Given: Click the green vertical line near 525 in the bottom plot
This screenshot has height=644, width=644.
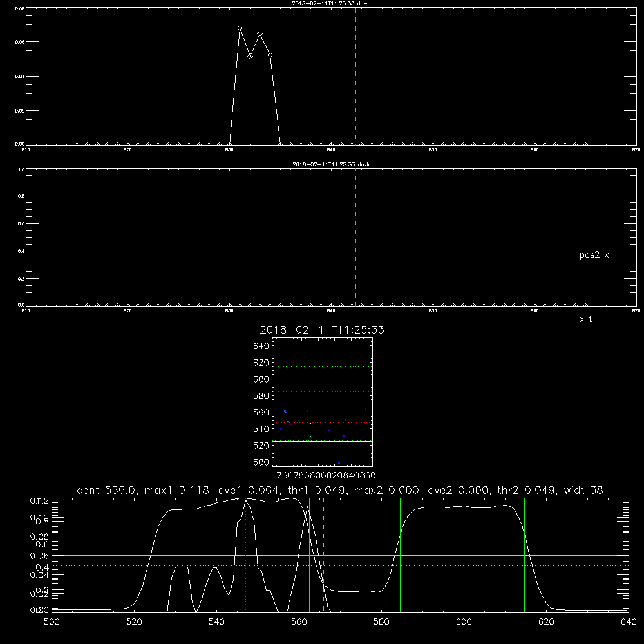Looking at the screenshot, I should click(156, 555).
